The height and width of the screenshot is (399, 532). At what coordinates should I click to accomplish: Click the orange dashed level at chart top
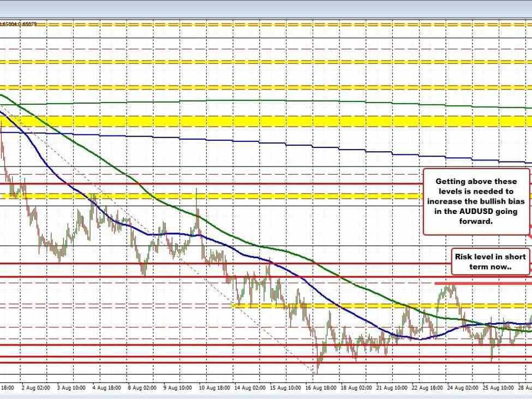218,24
